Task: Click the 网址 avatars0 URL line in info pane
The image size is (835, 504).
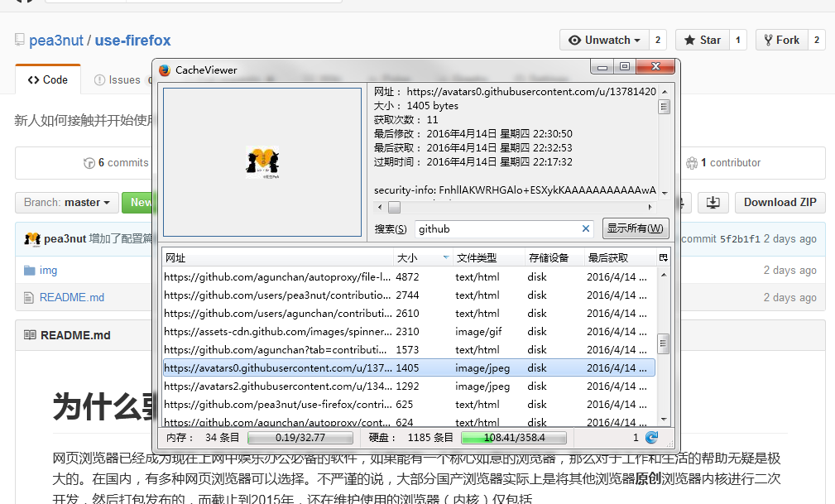Action: [515, 92]
